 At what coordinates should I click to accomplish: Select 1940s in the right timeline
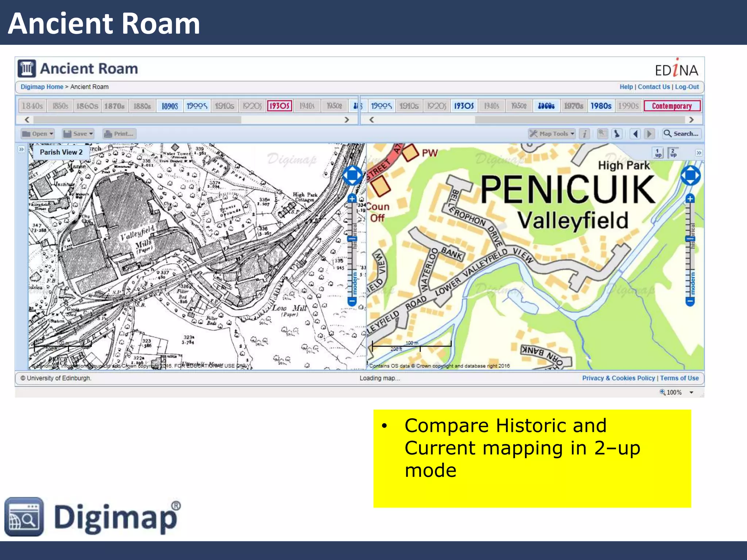(491, 106)
